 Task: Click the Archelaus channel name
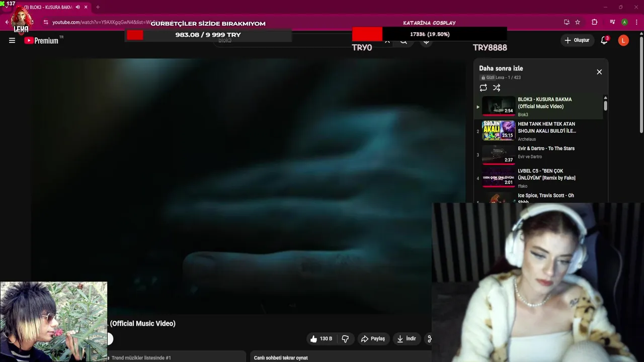coord(527,139)
